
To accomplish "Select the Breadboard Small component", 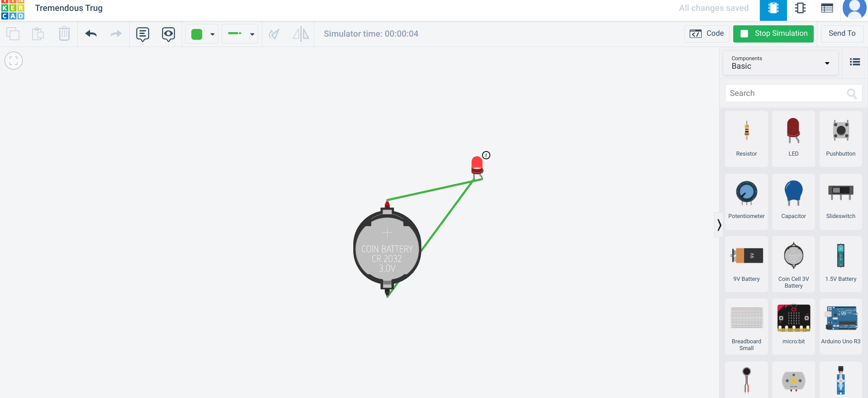I will pos(746,327).
